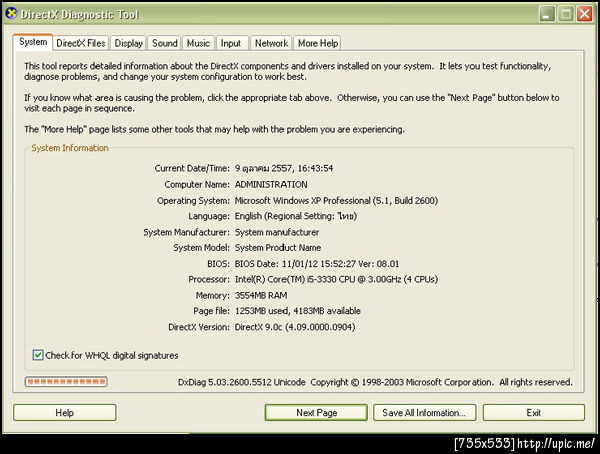Click the DirectX icon in title bar
The image size is (600, 454).
tap(11, 13)
